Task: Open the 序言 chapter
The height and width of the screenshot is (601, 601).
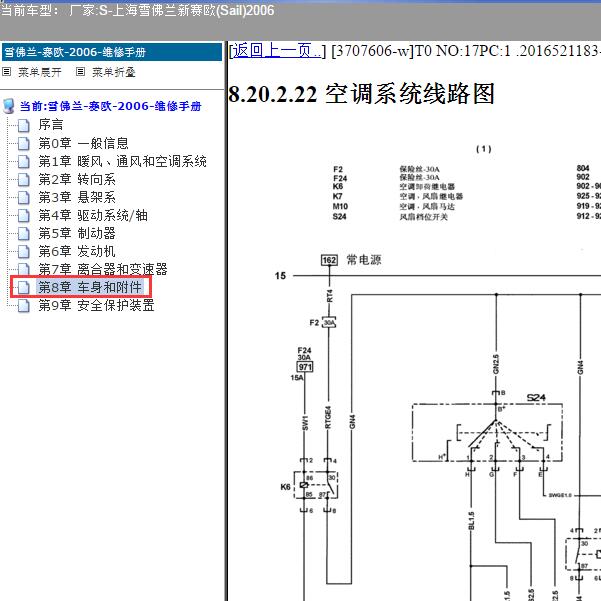Action: coord(51,125)
